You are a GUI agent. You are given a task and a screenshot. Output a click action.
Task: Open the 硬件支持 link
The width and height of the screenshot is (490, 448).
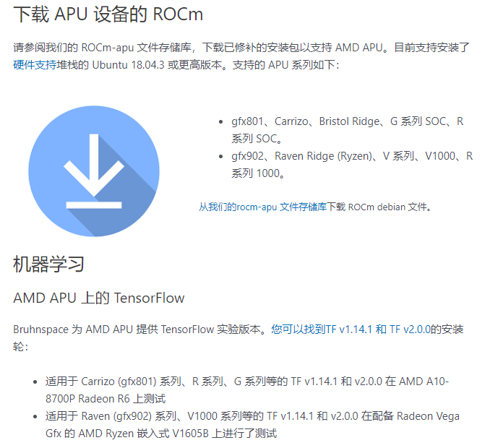coord(35,65)
